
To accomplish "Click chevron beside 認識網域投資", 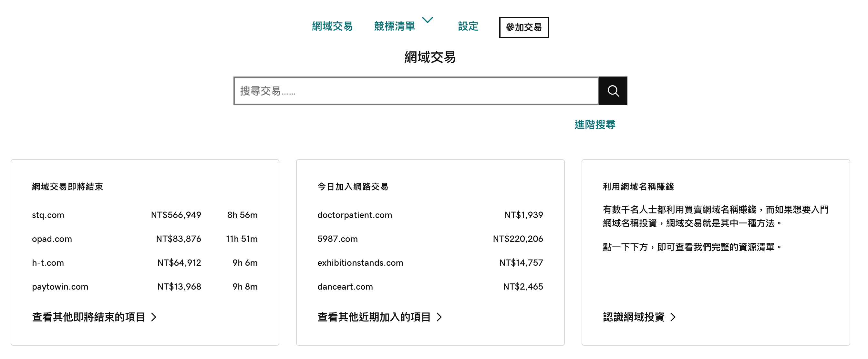I will (x=673, y=317).
